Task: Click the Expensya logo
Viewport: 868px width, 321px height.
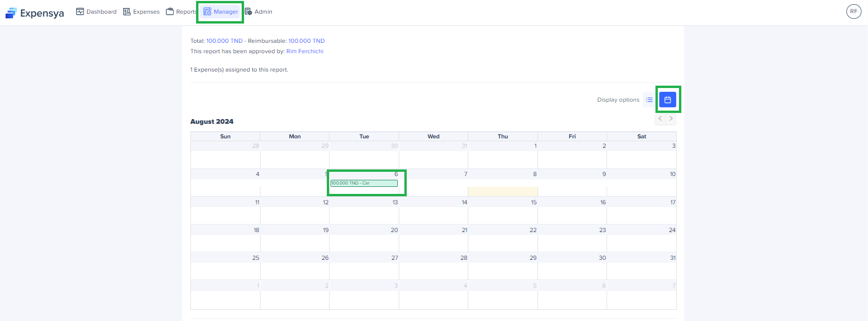Action: (34, 13)
